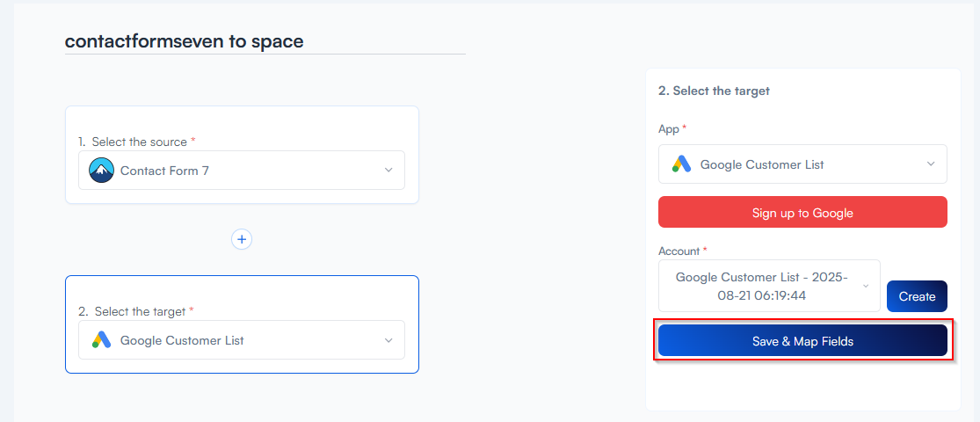
Task: Click the Account field label
Action: tap(679, 251)
